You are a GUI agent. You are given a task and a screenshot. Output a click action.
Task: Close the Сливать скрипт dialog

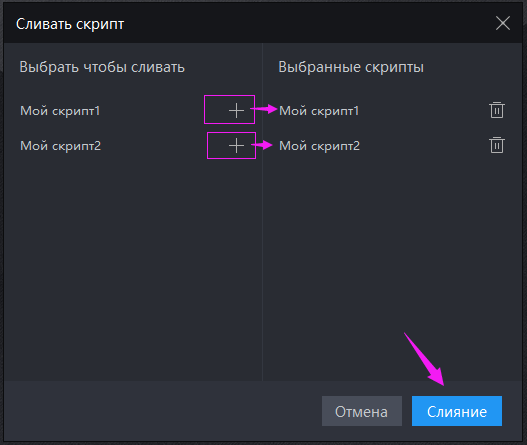click(503, 23)
